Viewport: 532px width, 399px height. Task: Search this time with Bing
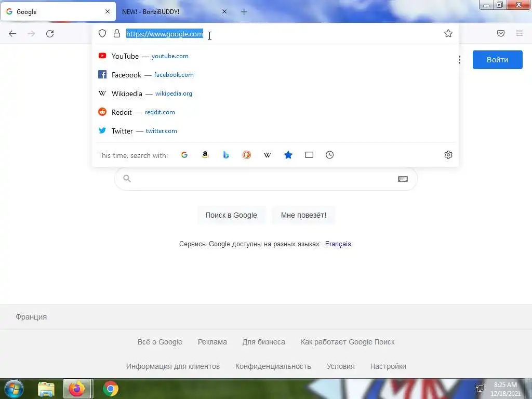point(226,155)
